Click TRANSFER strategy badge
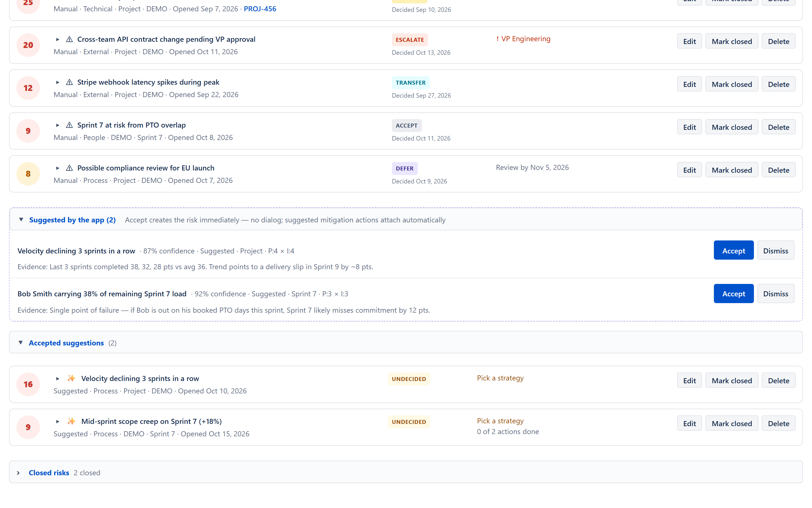This screenshot has height=508, width=812. click(x=410, y=83)
